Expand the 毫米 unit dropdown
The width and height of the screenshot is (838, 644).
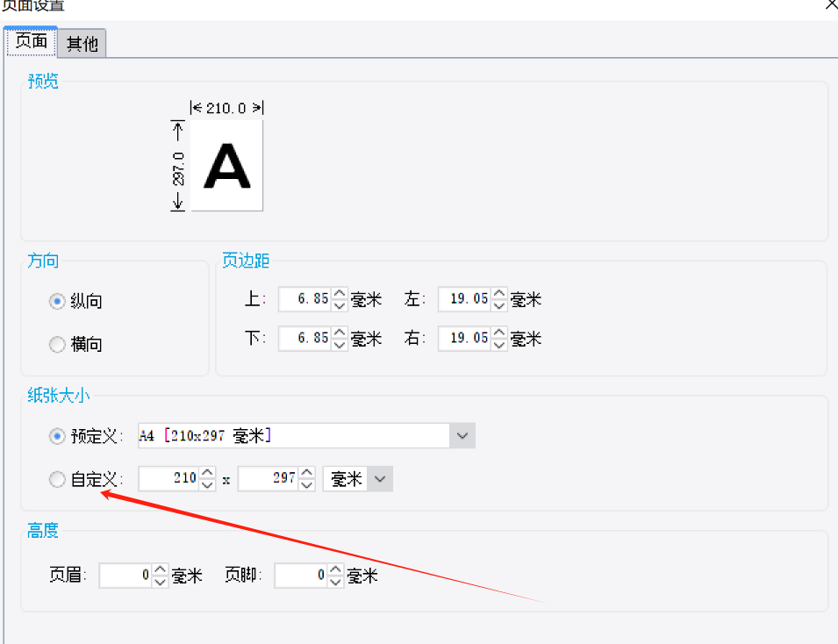pyautogui.click(x=380, y=479)
